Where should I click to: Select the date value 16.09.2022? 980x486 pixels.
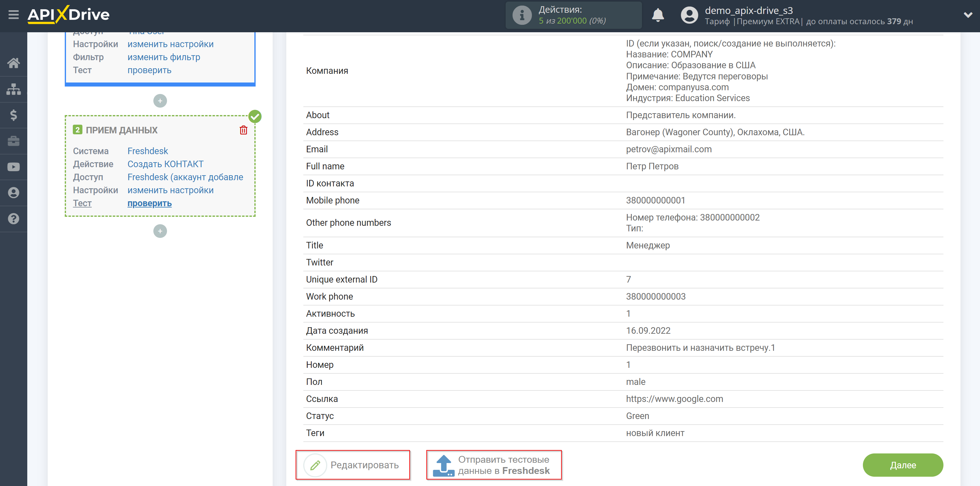(648, 331)
